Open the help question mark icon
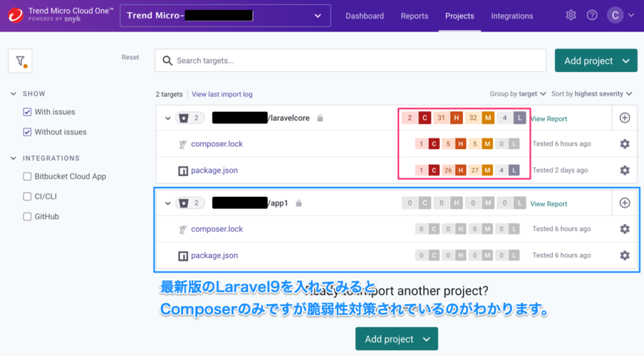This screenshot has height=356, width=644. click(592, 15)
